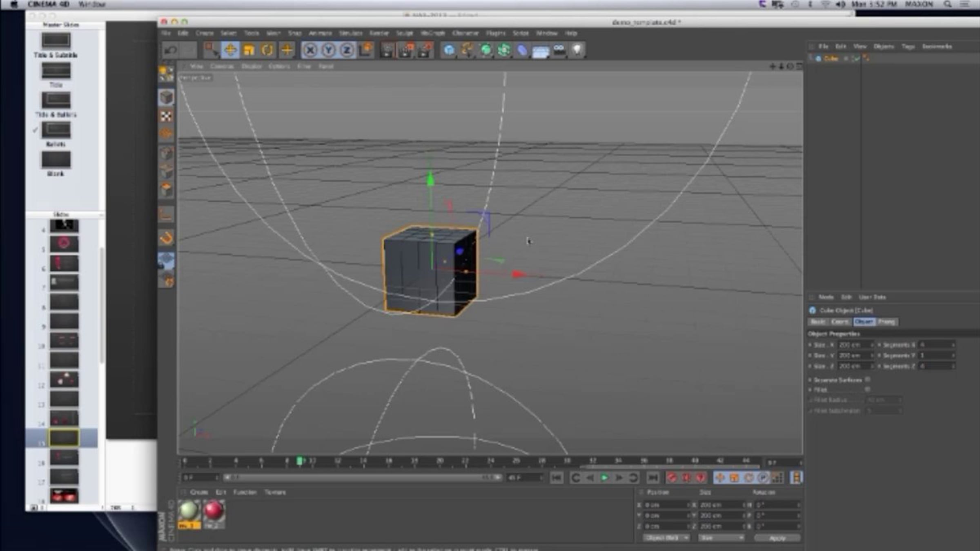Open the Render menu
The image size is (980, 551).
379,33
